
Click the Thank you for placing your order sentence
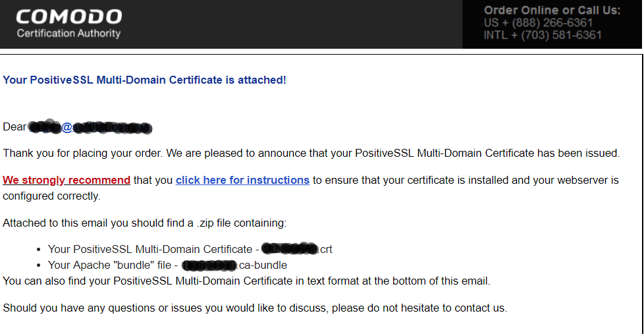[x=311, y=153]
